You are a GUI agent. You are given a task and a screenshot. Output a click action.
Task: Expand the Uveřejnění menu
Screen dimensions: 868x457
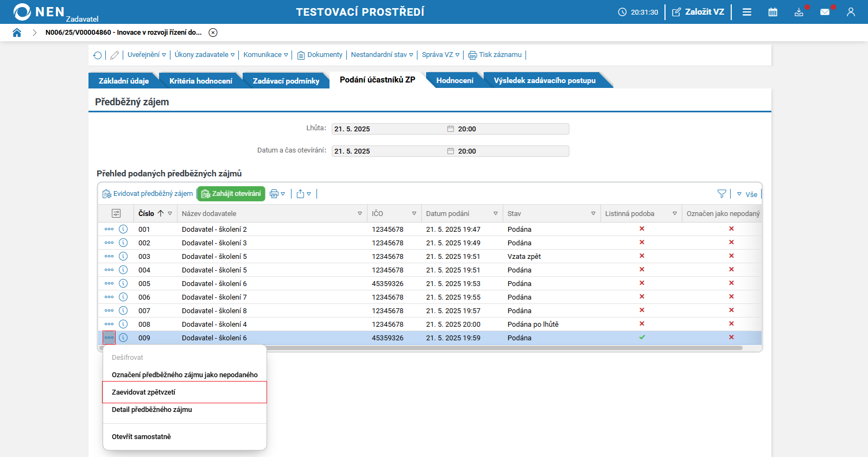[147, 55]
